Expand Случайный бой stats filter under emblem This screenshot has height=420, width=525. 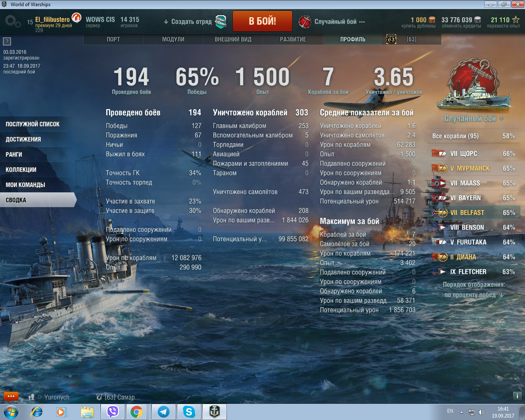474,119
